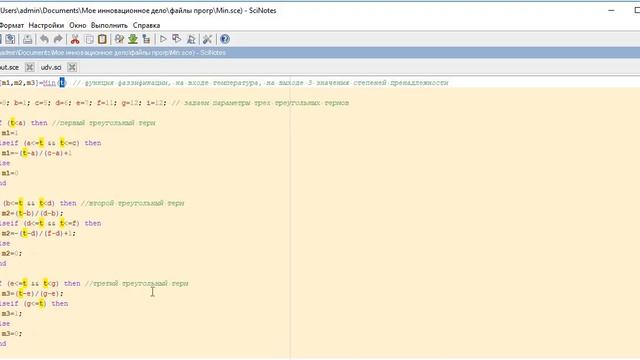Open the Справка menu
Image resolution: width=640 pixels, height=360 pixels.
tap(146, 25)
